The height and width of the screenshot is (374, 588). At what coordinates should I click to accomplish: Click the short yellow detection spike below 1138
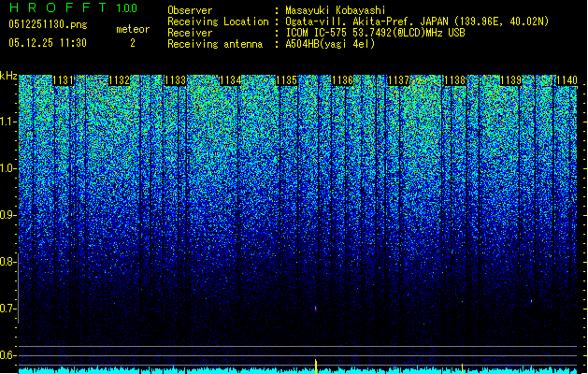pos(462,368)
